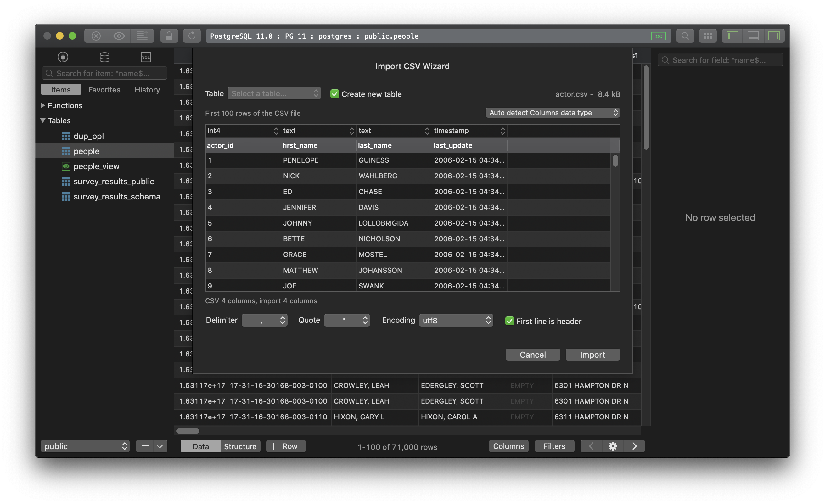Uncheck the Create new table checkbox
The height and width of the screenshot is (504, 825).
pos(334,94)
